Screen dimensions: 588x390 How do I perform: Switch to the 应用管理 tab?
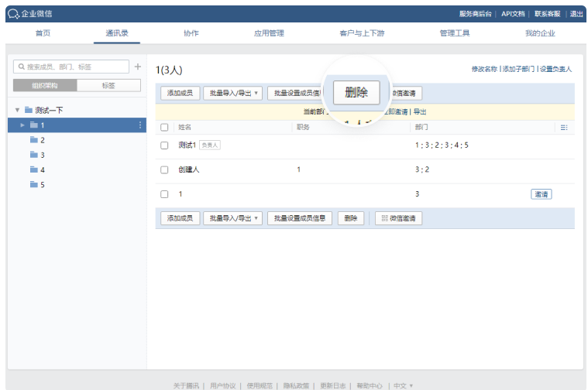click(x=269, y=33)
